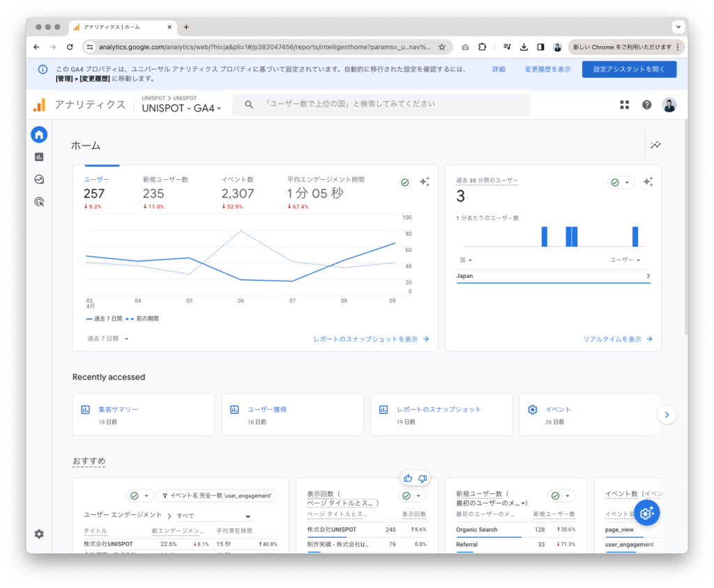Click the browser address bar URL
This screenshot has height=588, width=714.
click(264, 47)
